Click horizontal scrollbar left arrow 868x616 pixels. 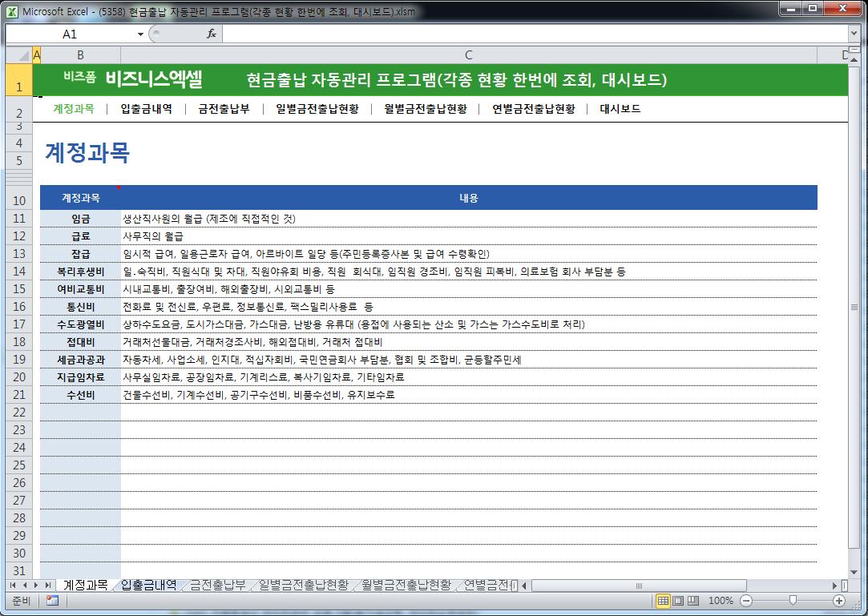coord(524,586)
